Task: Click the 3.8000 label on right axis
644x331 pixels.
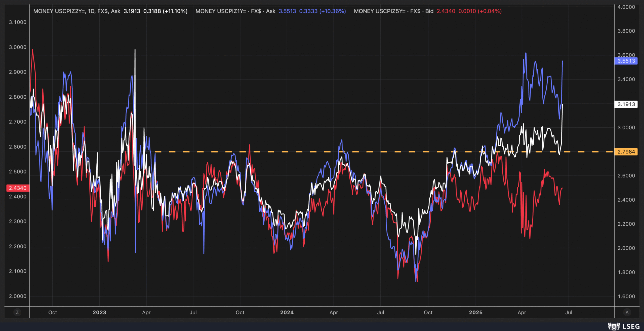Action: click(x=626, y=31)
